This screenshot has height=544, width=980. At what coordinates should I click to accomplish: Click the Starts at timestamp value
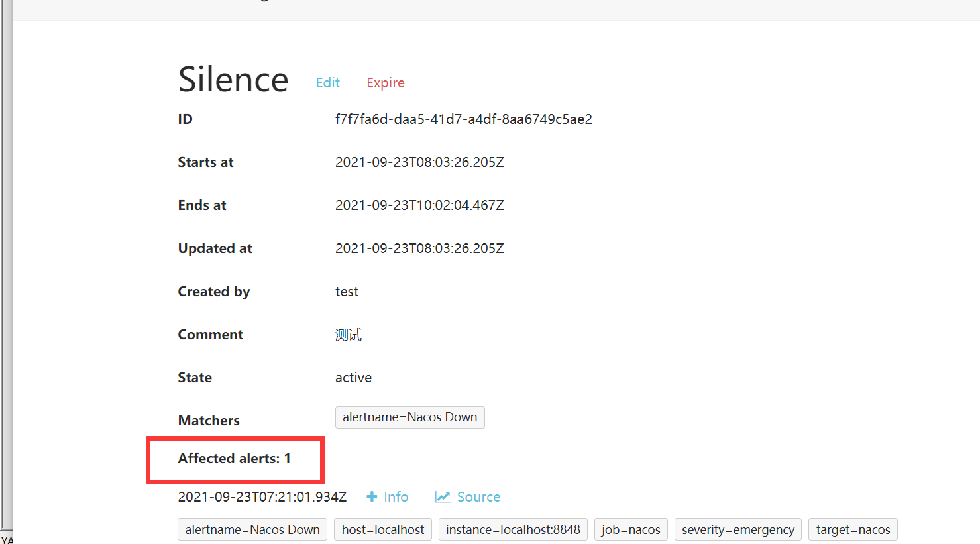coord(419,162)
